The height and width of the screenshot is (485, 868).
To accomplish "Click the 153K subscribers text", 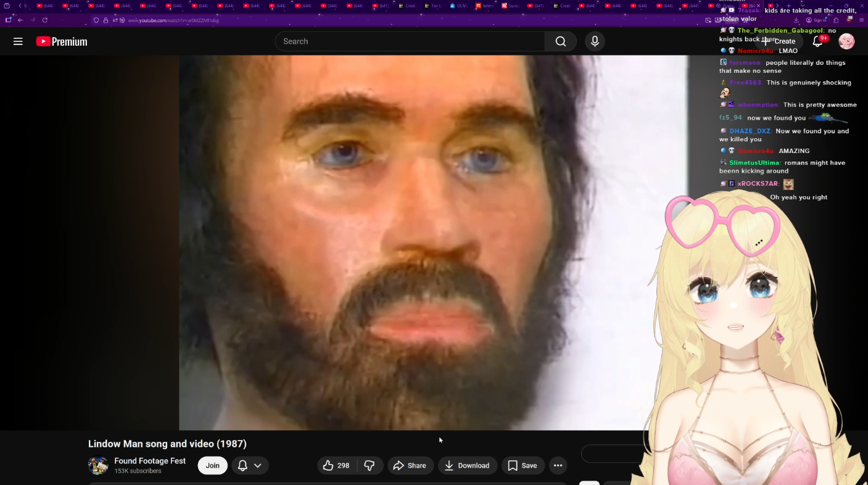I will (x=138, y=471).
